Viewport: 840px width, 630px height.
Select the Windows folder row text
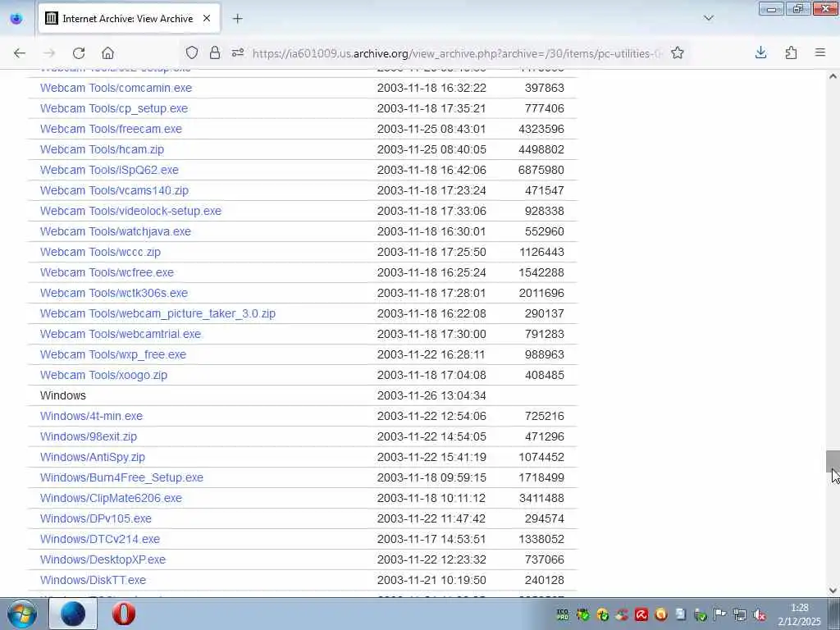click(62, 395)
